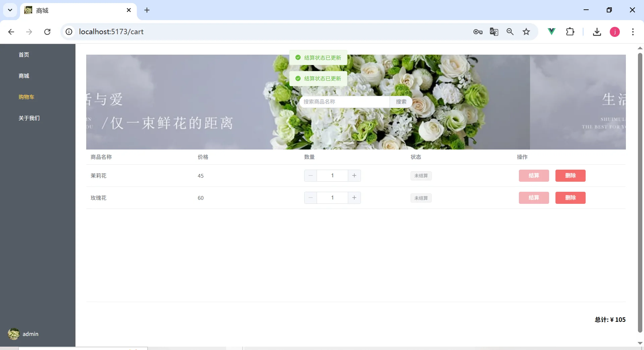Increase quantity for 玫瑰花

pyautogui.click(x=354, y=198)
